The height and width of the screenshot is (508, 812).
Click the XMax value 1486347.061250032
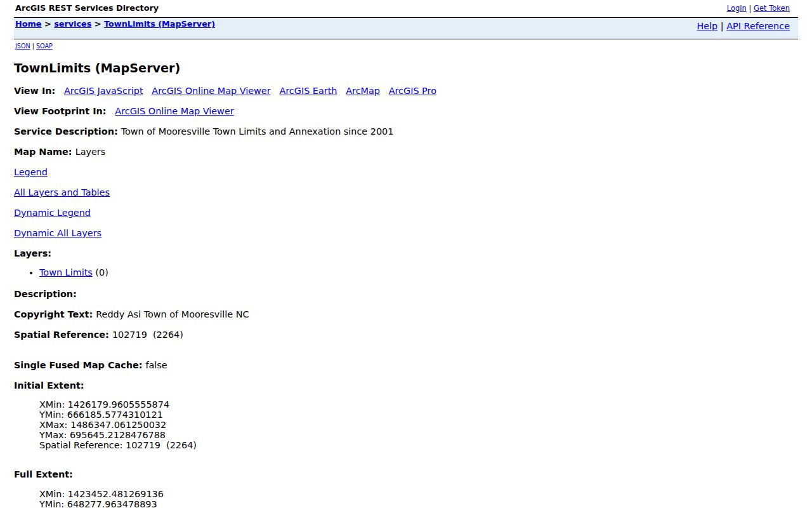click(x=118, y=425)
